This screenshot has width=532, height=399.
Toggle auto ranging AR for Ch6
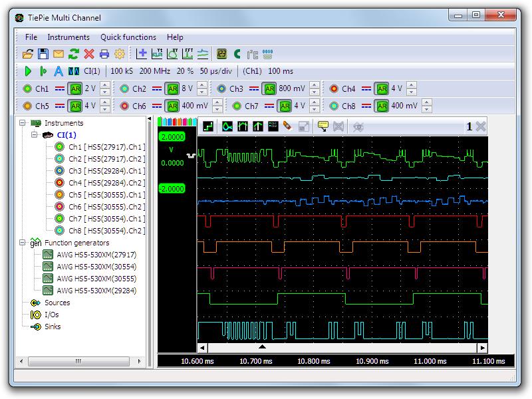172,106
